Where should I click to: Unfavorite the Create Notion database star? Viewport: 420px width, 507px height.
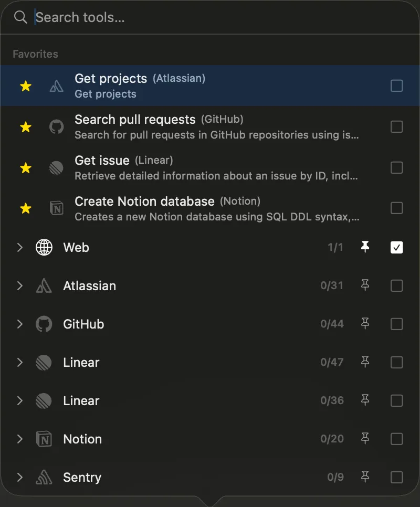tap(26, 208)
